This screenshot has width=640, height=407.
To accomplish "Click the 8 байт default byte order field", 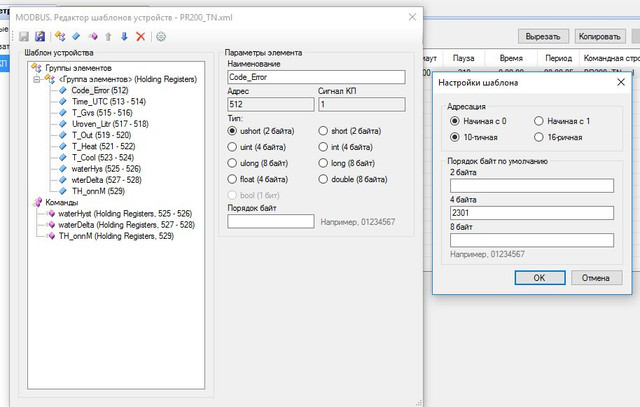I will coord(532,240).
